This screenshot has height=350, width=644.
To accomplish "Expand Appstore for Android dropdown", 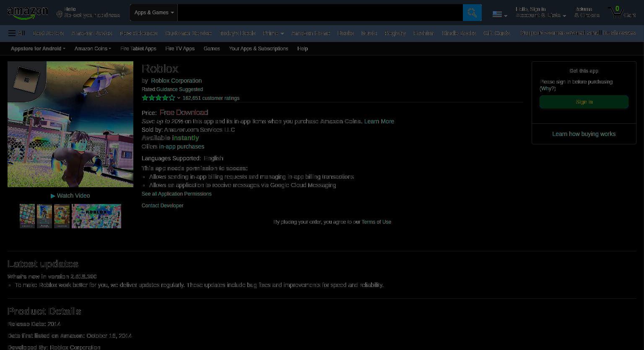I will [x=38, y=49].
